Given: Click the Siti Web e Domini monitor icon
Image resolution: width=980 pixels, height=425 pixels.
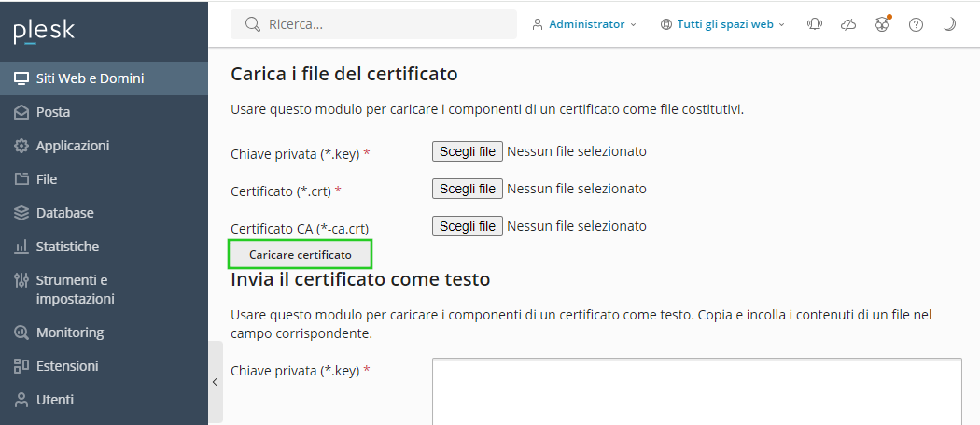Looking at the screenshot, I should tap(21, 78).
